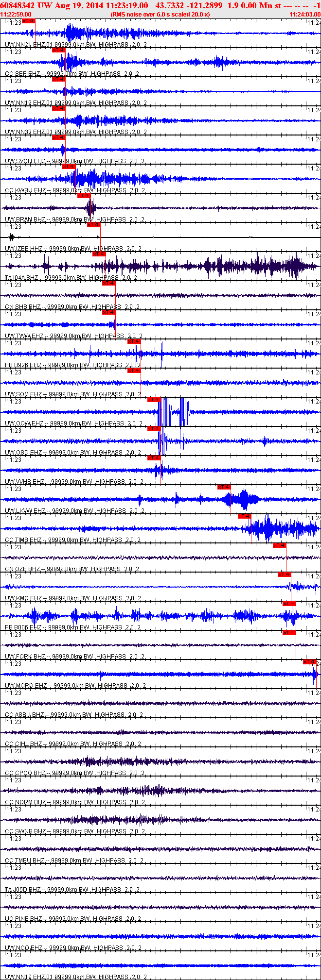Click the event ID 60848342 in header
The image size is (321, 980).
17,5
